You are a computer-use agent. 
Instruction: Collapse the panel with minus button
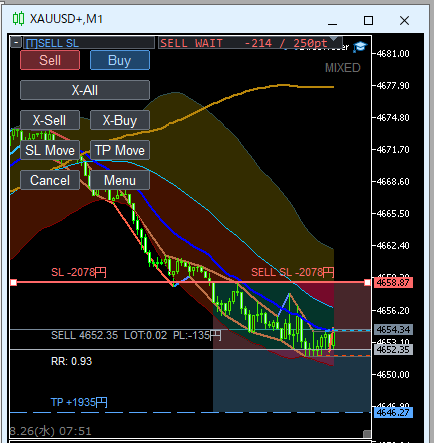pyautogui.click(x=16, y=43)
